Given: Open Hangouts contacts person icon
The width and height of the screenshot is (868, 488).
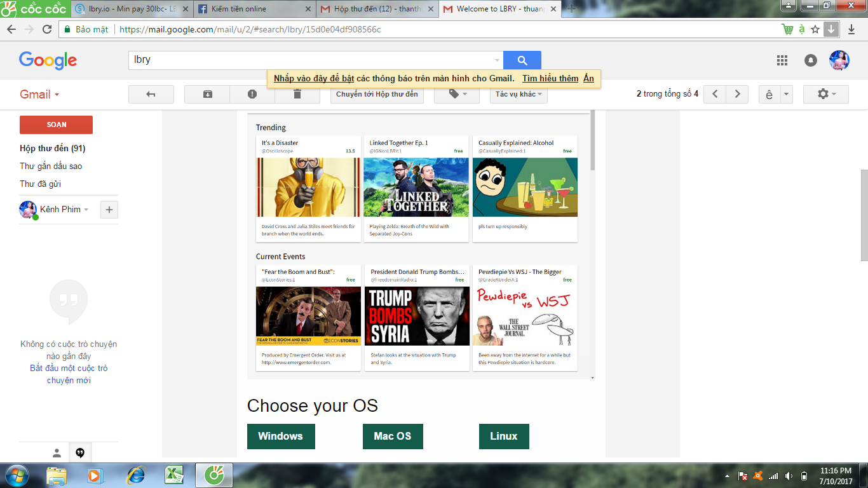Looking at the screenshot, I should tap(57, 453).
